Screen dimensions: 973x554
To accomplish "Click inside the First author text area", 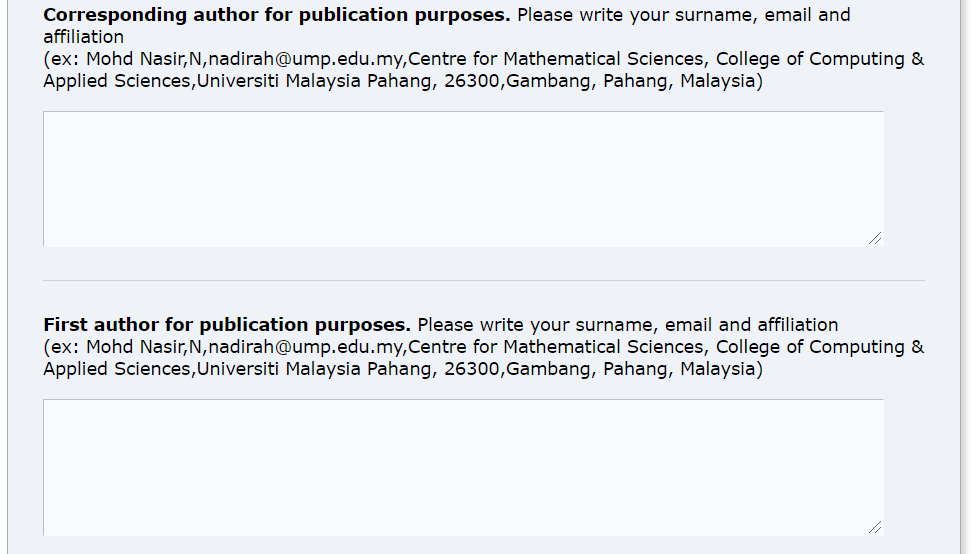I will pos(463,467).
